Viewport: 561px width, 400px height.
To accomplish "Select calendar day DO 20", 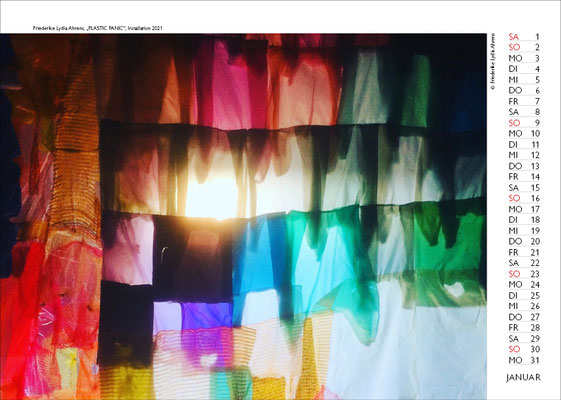I will (x=524, y=242).
